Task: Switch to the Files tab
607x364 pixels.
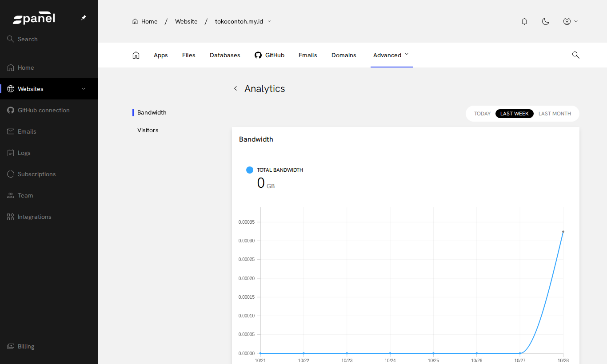Action: [x=189, y=55]
